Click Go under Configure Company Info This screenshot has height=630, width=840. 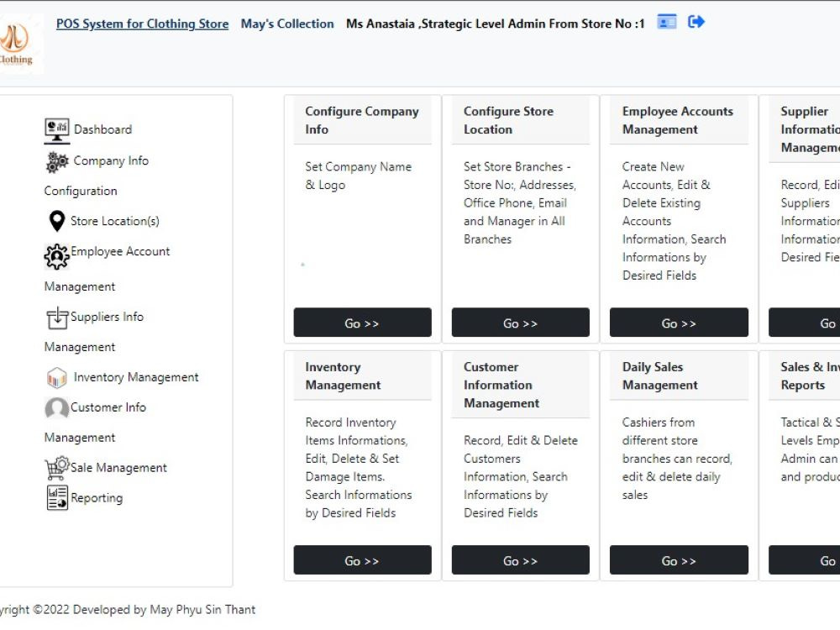[x=362, y=323]
